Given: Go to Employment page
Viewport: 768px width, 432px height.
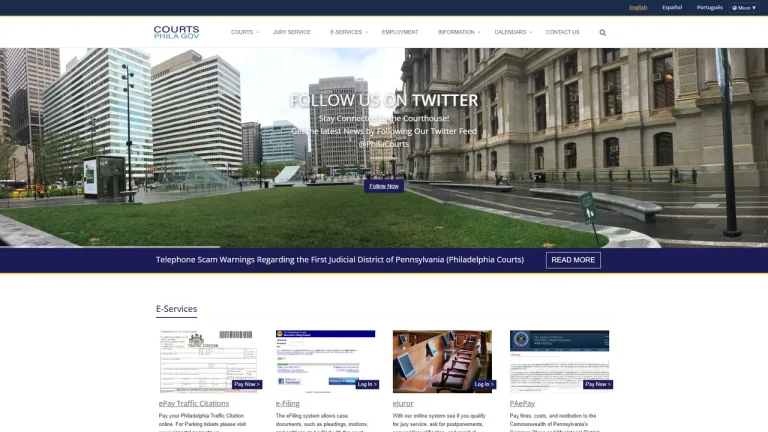Looking at the screenshot, I should click(x=400, y=32).
